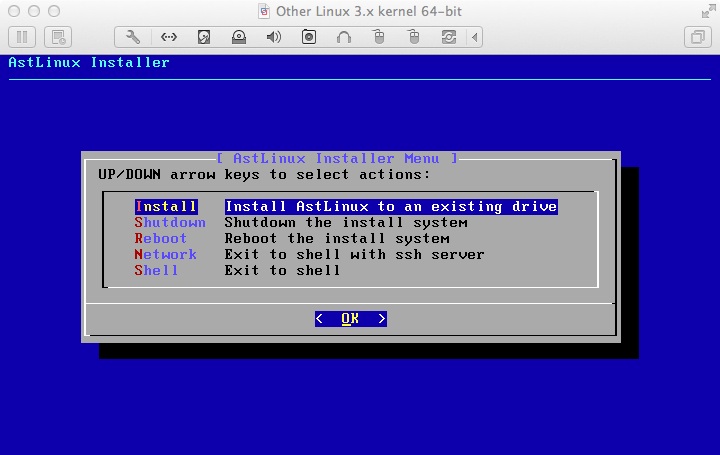
Task: Select the Shutdown menu entry
Action: tap(170, 223)
